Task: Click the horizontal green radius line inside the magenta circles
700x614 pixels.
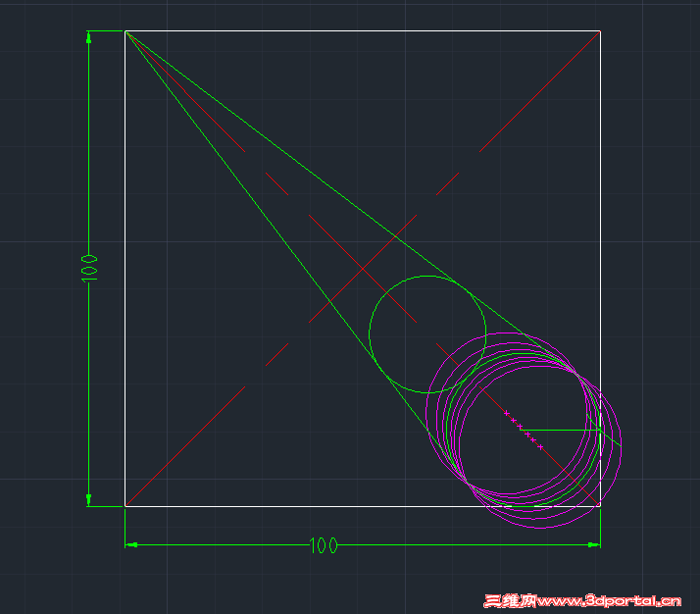Action: (x=560, y=430)
